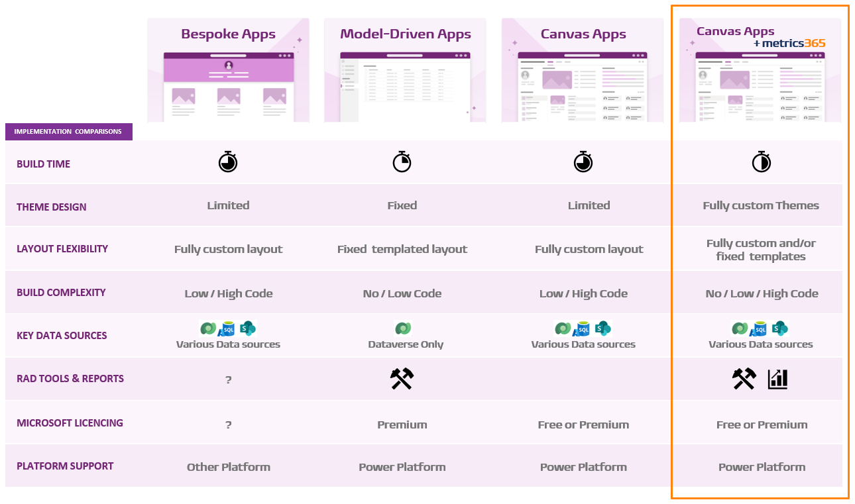Click the metrics365 column build time stopwatch icon

[x=762, y=162]
